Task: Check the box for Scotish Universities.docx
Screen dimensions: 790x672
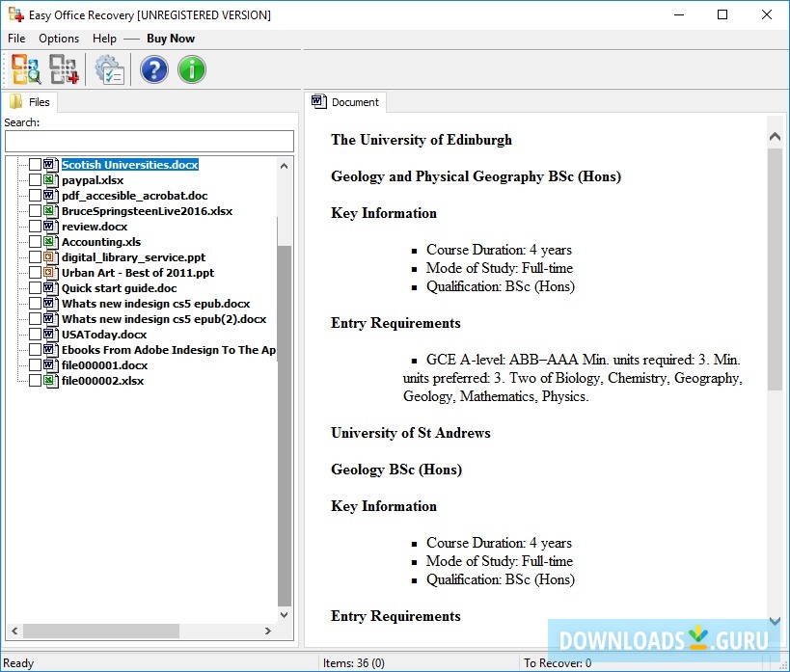Action: 35,164
